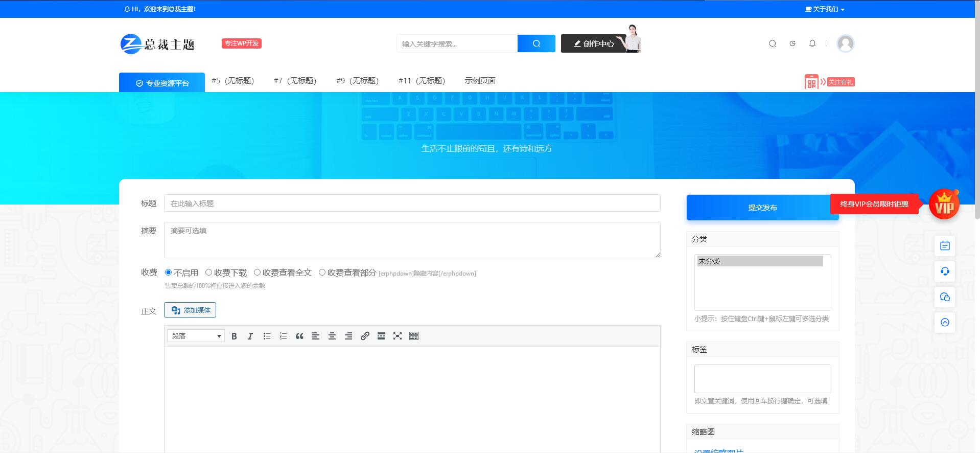Toggle dark mode moon icon
The image size is (980, 453).
click(x=792, y=43)
